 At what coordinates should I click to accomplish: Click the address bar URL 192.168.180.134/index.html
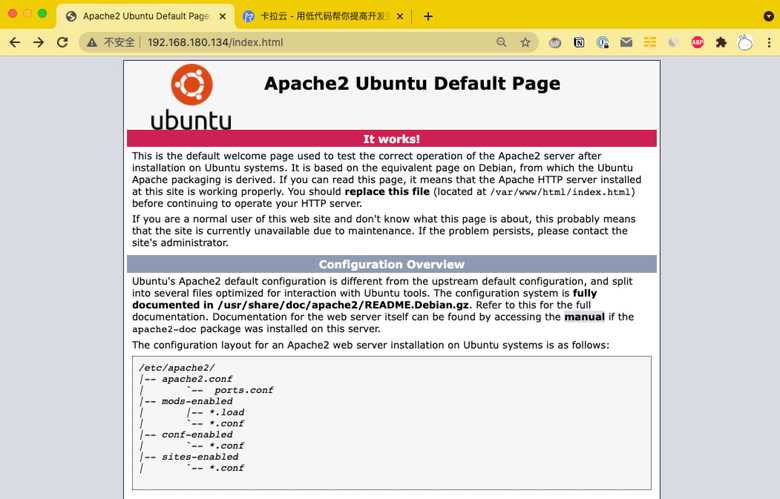pos(215,42)
